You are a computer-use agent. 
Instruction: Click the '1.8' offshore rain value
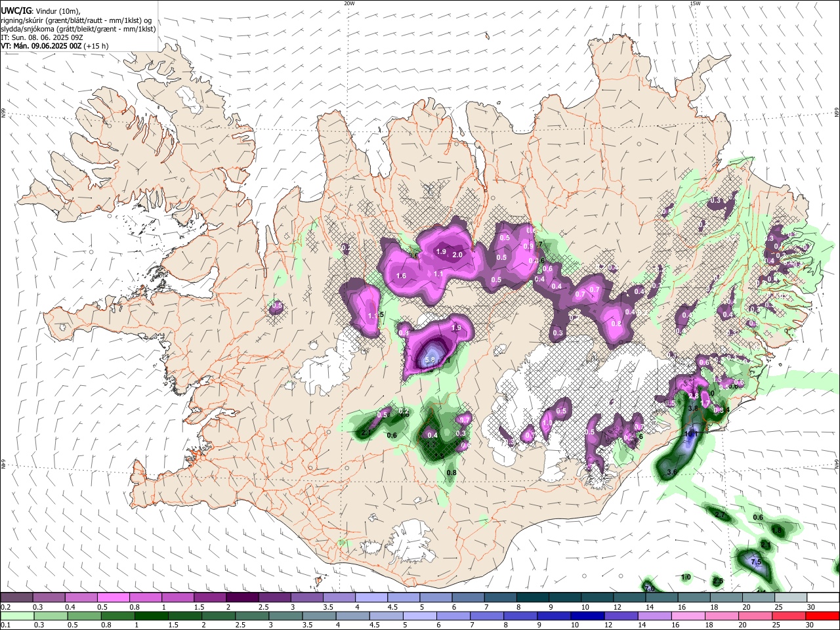tap(777, 530)
